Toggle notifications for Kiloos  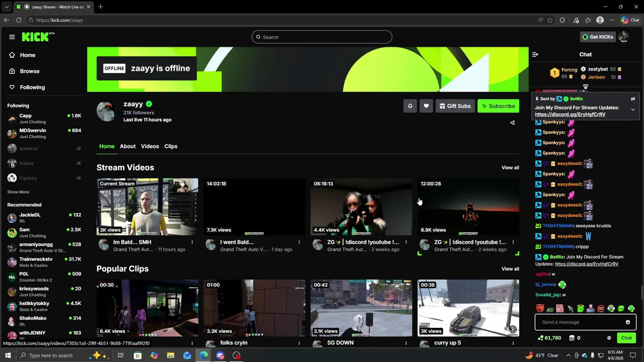point(78,163)
